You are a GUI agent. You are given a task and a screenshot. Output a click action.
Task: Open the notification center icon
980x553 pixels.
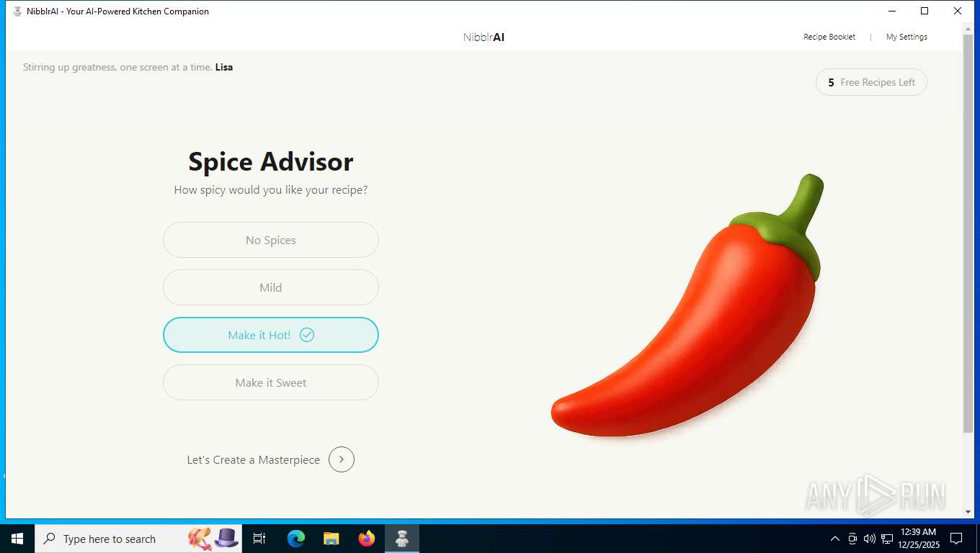(956, 539)
